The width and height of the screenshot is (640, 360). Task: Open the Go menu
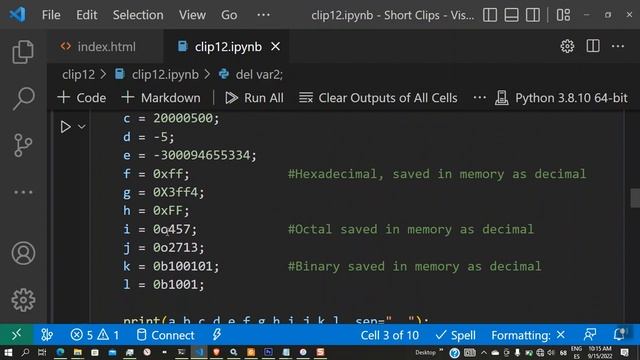pyautogui.click(x=229, y=15)
